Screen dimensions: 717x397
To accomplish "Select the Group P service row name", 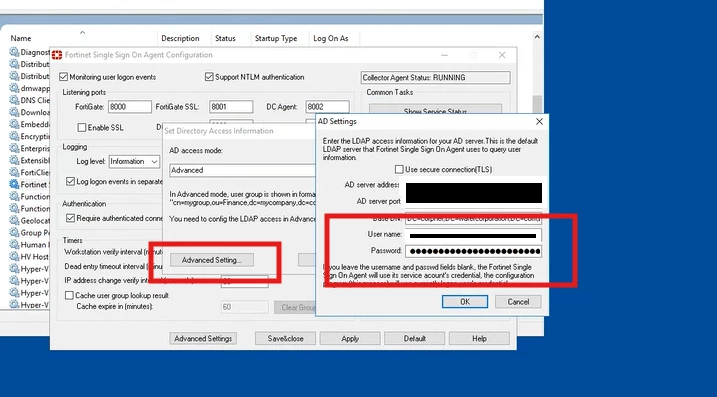I will click(35, 233).
